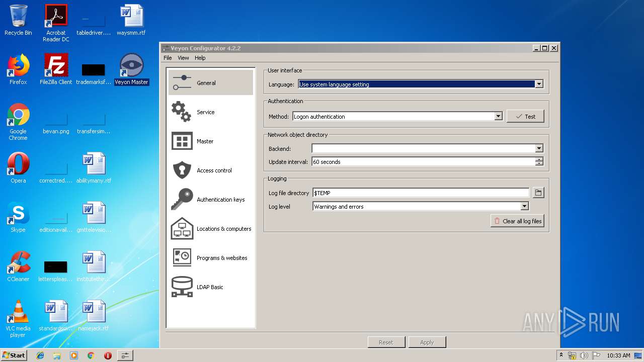Select standardsci document on desktop
Viewport: 644px width, 362px height.
click(56, 316)
